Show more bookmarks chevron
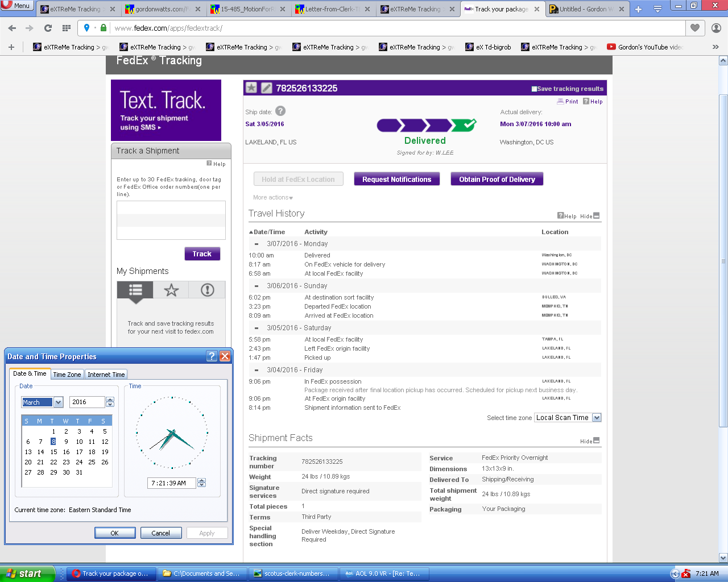Viewport: 728px width, 582px height. pyautogui.click(x=715, y=47)
